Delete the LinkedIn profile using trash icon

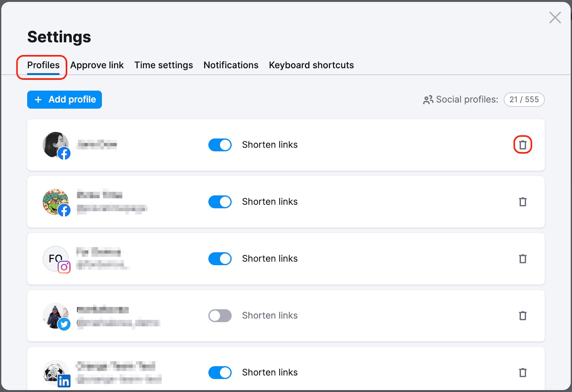[523, 372]
